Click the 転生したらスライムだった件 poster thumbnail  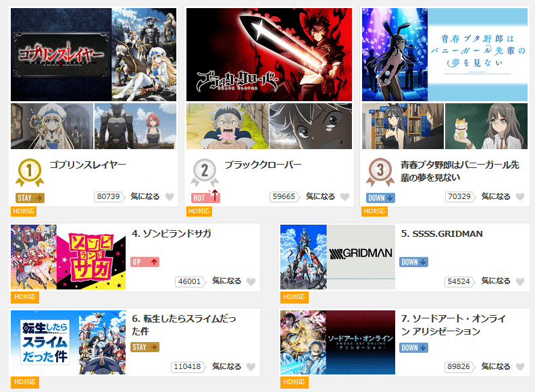pyautogui.click(x=68, y=342)
